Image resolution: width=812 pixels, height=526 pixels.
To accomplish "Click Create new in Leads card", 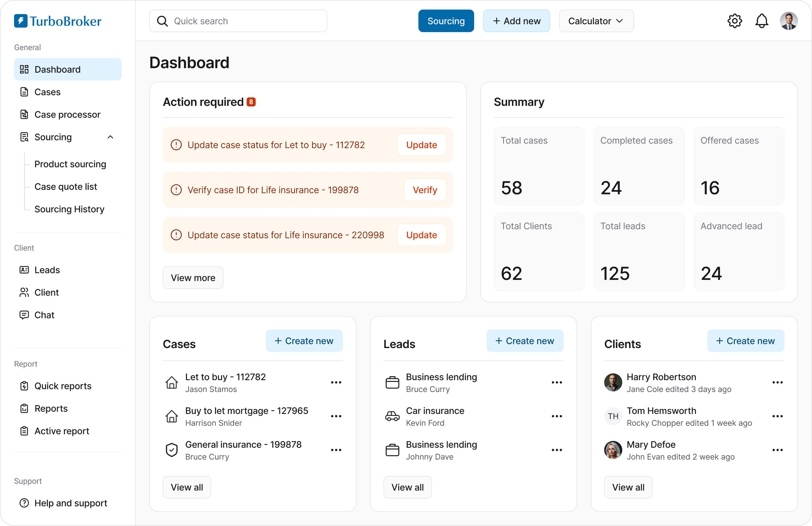I will (x=525, y=341).
